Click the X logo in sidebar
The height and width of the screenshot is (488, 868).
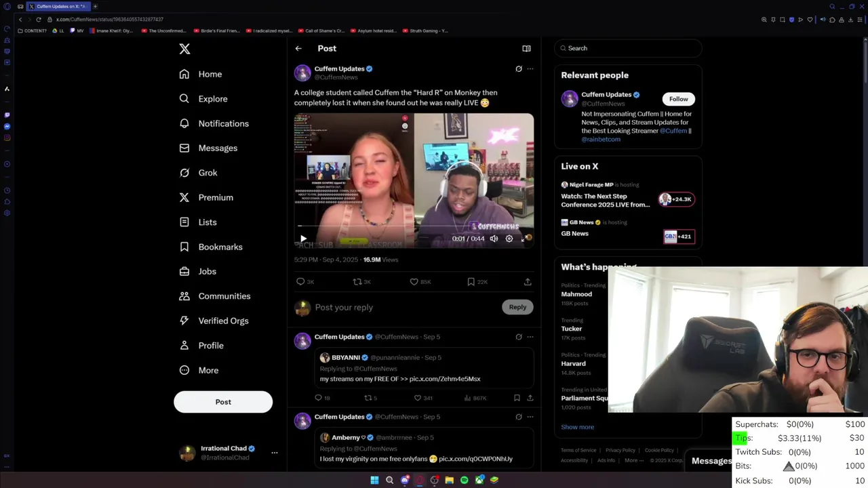click(x=184, y=49)
